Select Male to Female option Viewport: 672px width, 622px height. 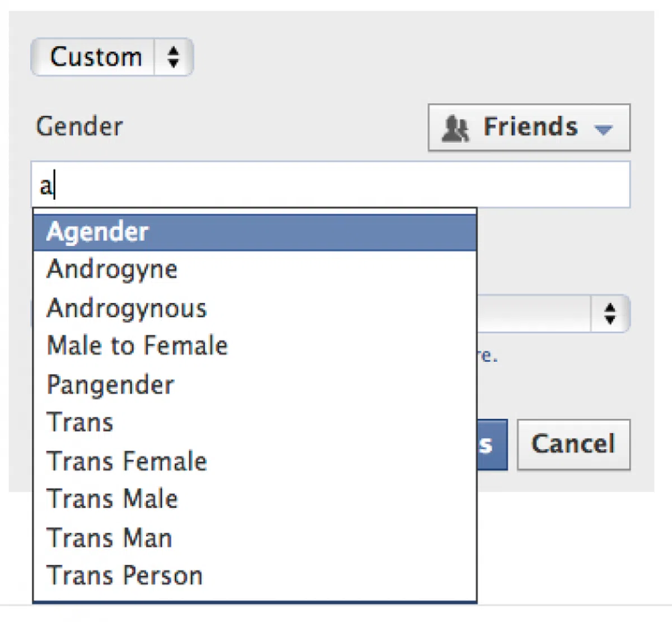pyautogui.click(x=137, y=345)
